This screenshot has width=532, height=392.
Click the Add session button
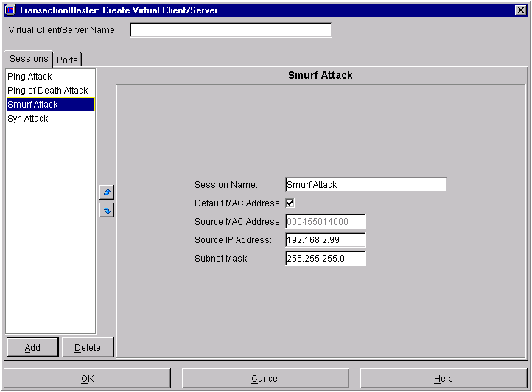coord(32,348)
